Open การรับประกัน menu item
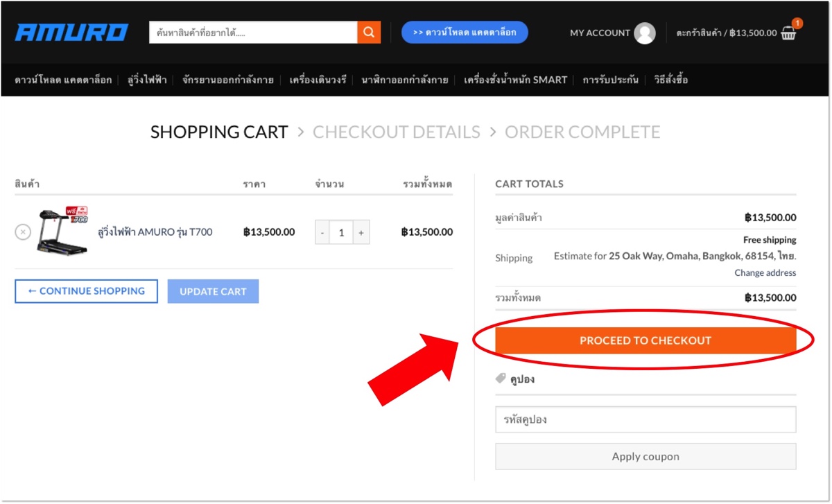The height and width of the screenshot is (504, 832). coord(610,80)
